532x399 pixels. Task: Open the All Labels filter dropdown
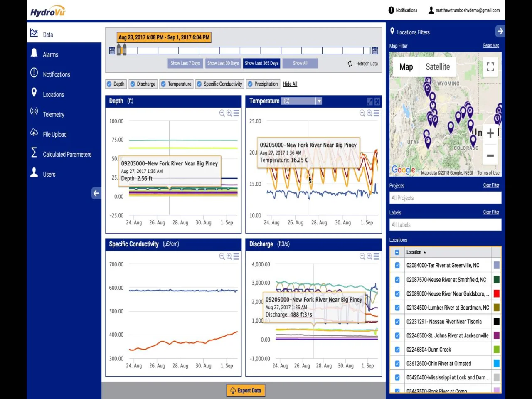[x=445, y=225]
